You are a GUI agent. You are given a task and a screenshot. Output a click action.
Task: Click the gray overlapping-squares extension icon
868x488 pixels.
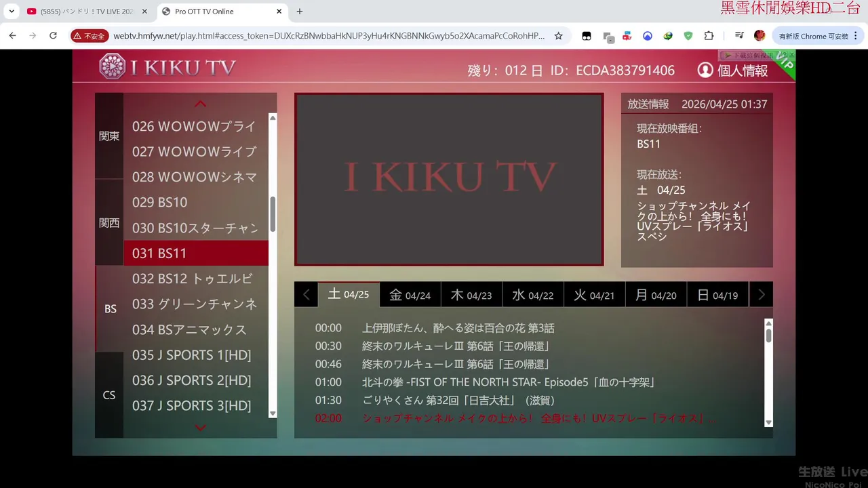tap(608, 37)
